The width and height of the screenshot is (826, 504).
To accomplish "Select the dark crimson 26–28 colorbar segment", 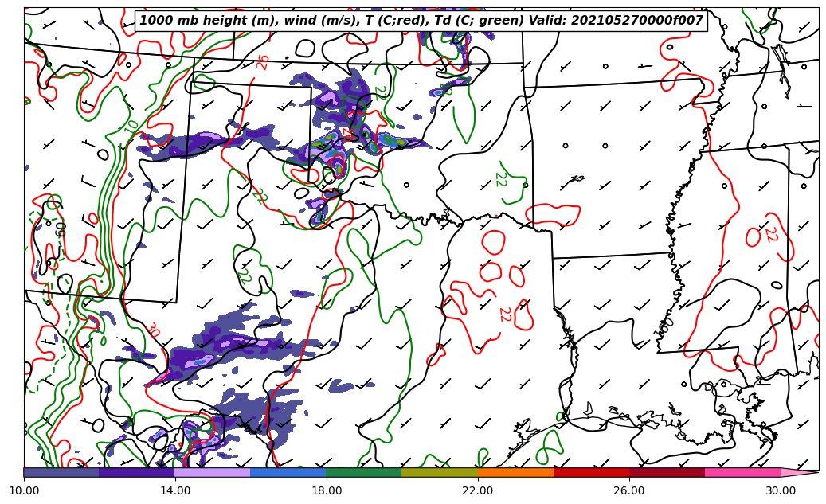I will [x=667, y=472].
